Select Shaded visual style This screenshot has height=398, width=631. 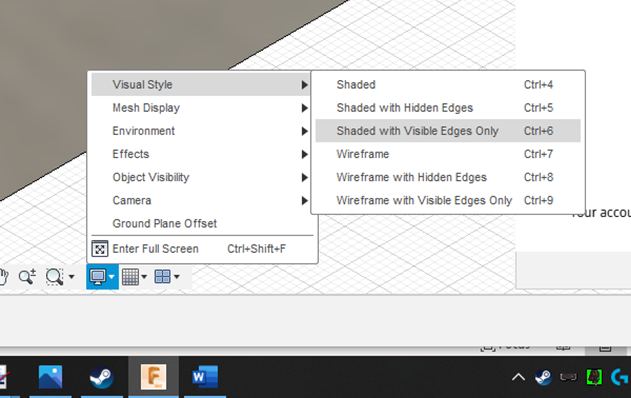(448, 85)
